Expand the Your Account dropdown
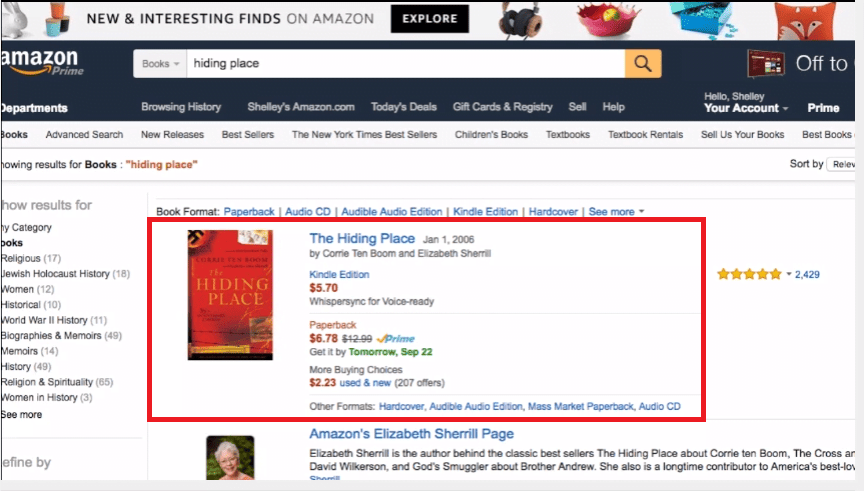Viewport: 864px width, 491px height. tap(745, 108)
